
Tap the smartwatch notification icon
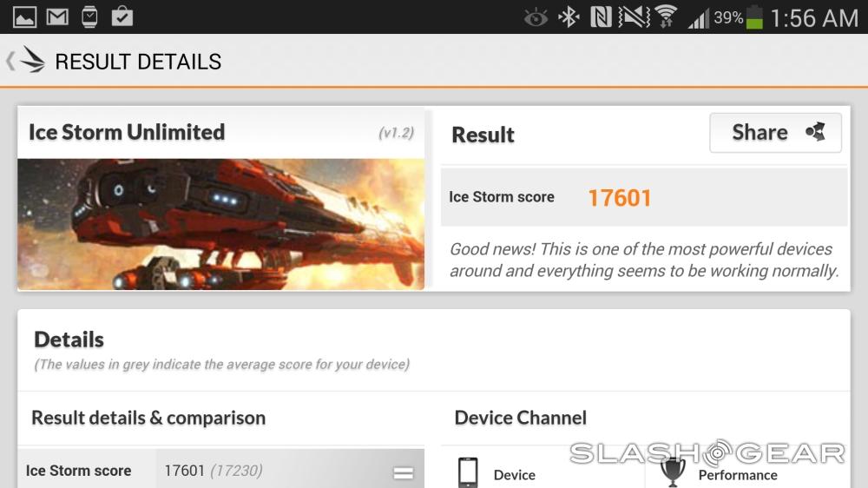pyautogui.click(x=89, y=17)
